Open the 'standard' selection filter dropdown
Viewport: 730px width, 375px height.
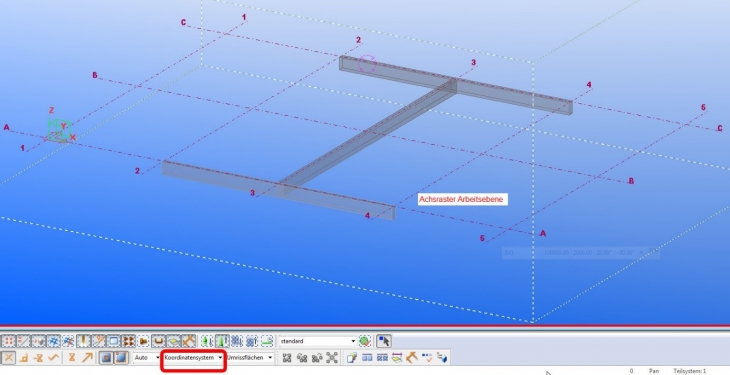pyautogui.click(x=318, y=341)
